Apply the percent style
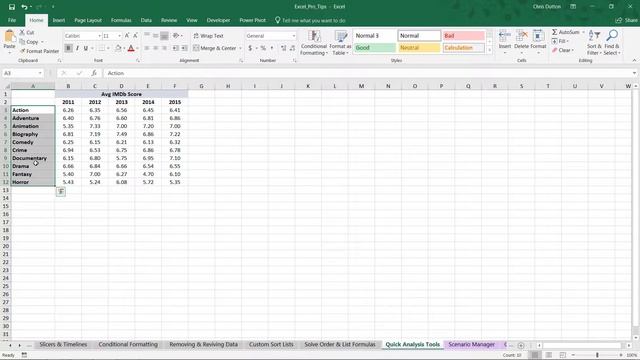The image size is (640, 360). point(263,48)
